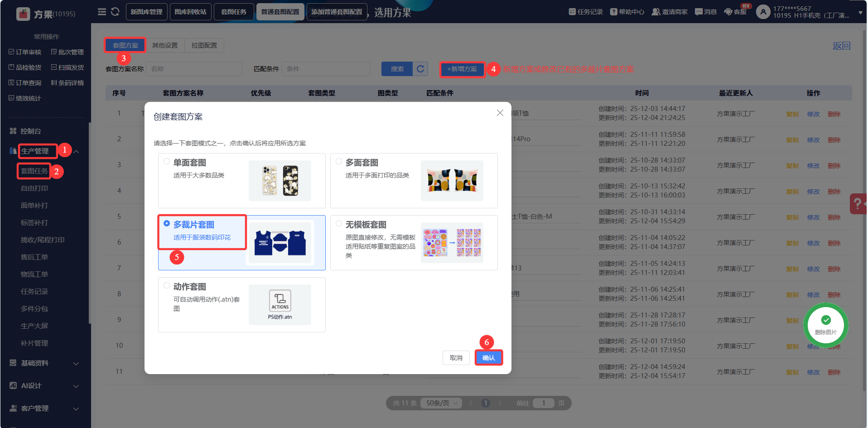Focus the 套图方案名称 name input
Viewport: 868px width, 428px height.
(x=194, y=69)
